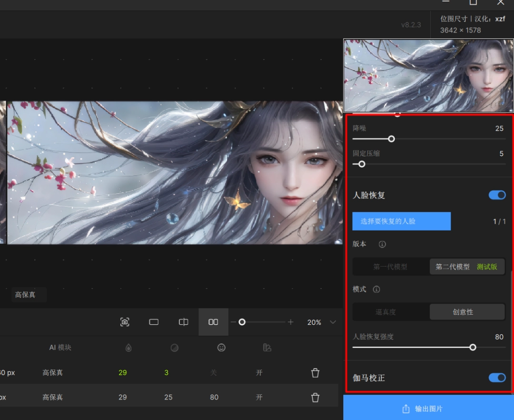Select the 第一代模型 version option
Image resolution: width=514 pixels, height=420 pixels.
pos(390,267)
